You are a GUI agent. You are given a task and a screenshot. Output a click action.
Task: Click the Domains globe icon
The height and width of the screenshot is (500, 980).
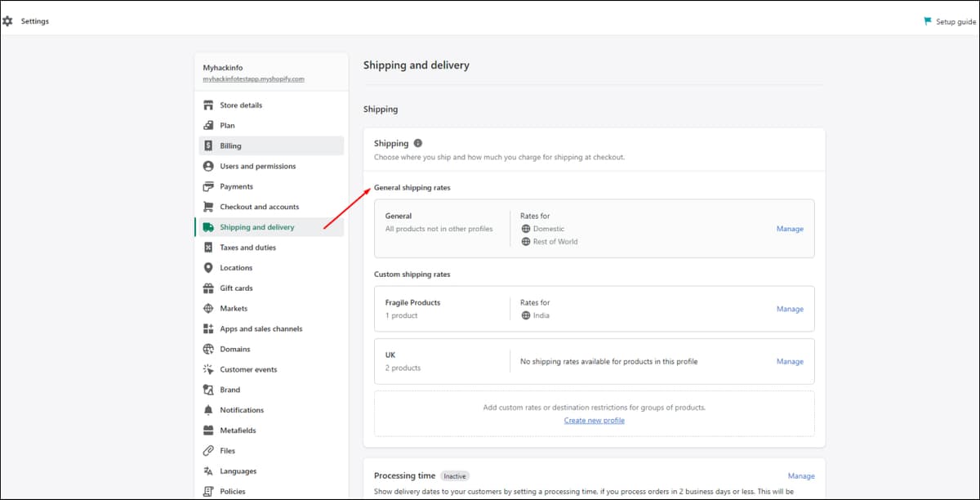208,350
